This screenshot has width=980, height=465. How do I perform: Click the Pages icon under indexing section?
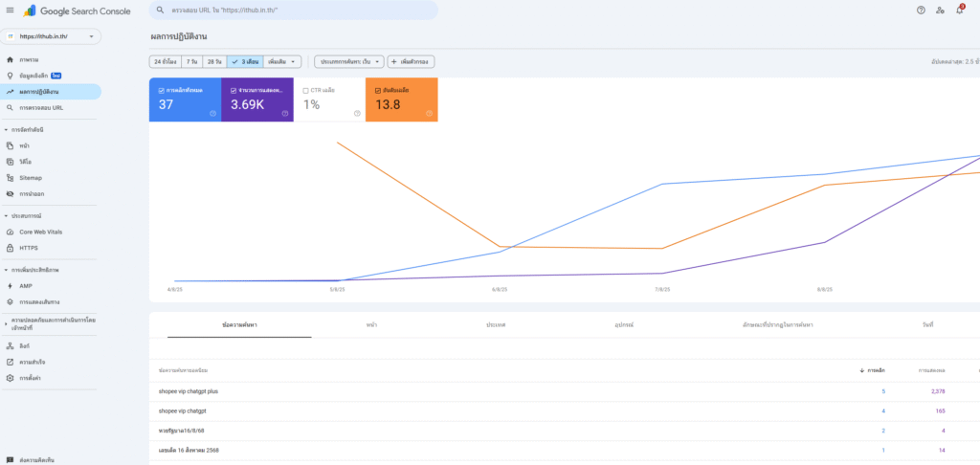(10, 145)
